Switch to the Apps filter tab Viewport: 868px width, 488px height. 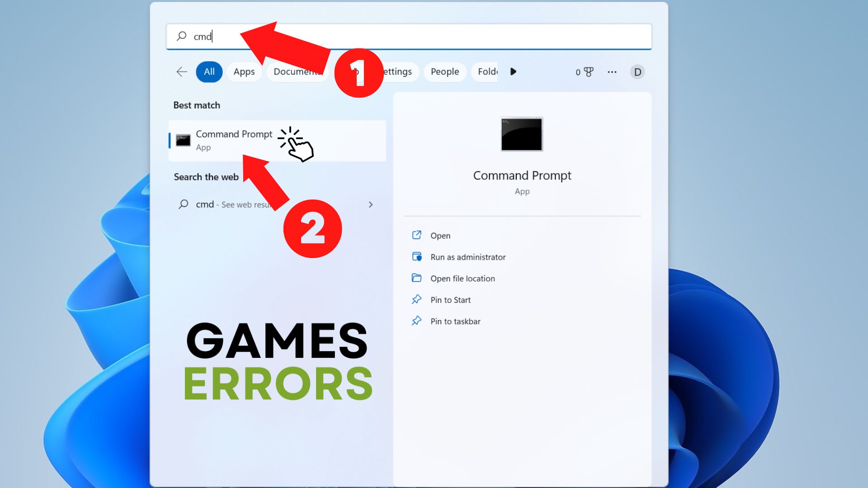(243, 71)
